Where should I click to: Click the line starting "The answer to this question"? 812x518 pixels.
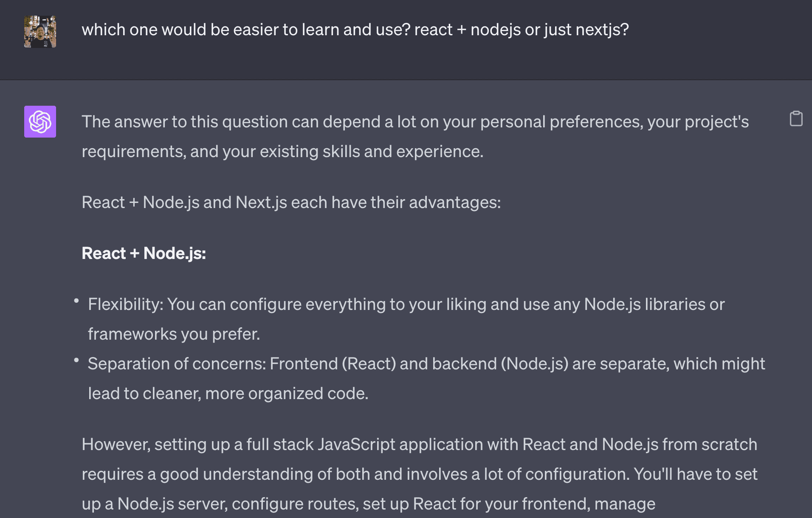[x=415, y=122]
